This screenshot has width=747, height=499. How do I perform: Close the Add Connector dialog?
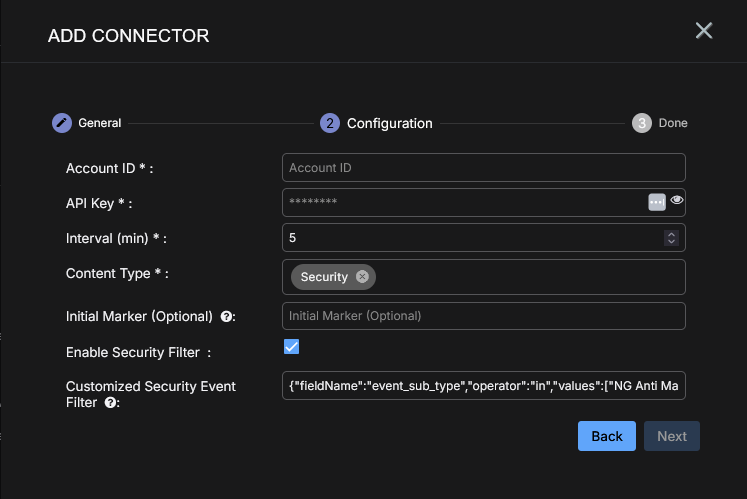[x=704, y=31]
